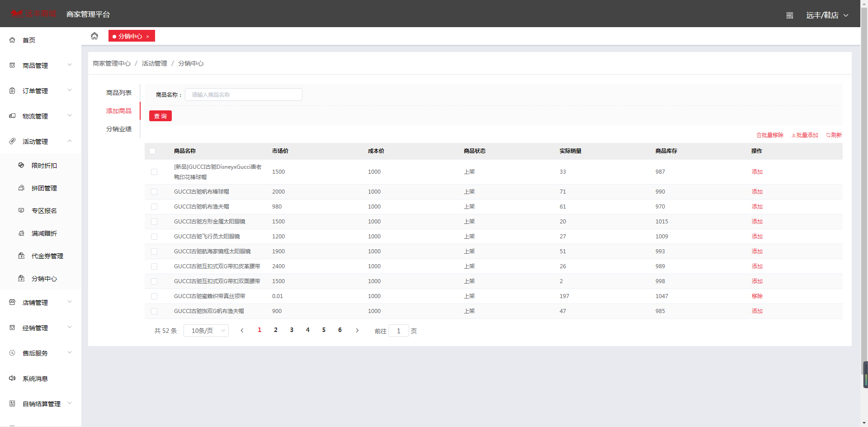Close the 分销中心 tab
The width and height of the screenshot is (868, 427).
point(147,37)
